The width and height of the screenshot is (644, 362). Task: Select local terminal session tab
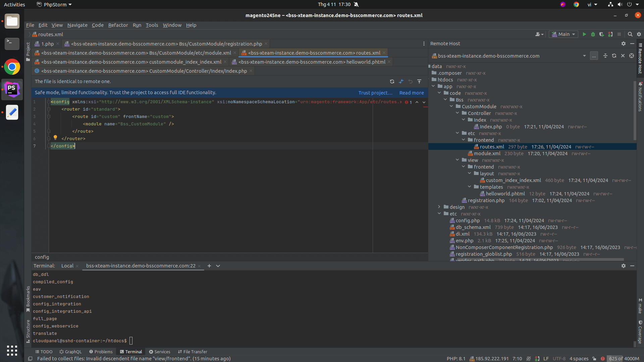tap(66, 266)
